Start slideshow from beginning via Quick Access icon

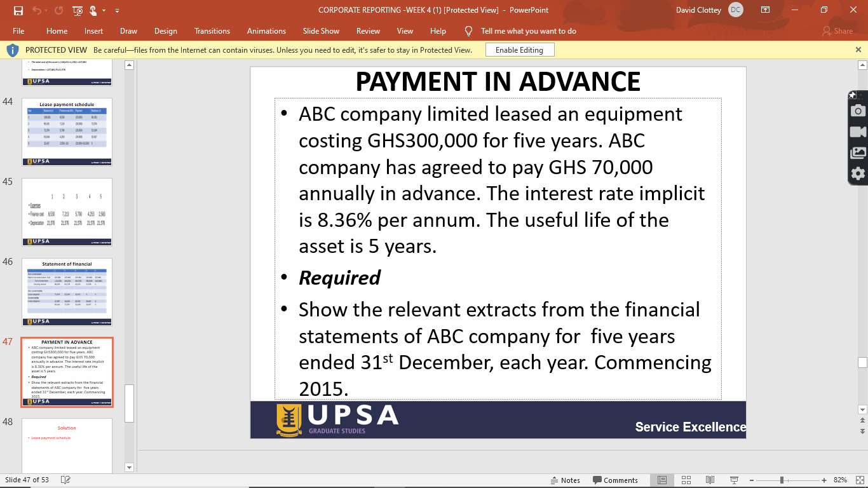click(78, 10)
